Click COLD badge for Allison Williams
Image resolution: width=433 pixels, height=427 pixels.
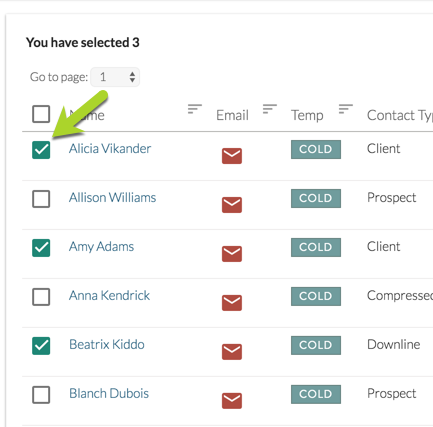[x=316, y=198]
